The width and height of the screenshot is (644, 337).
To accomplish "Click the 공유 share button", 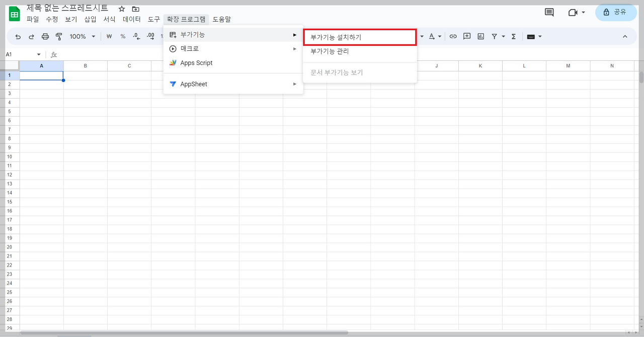I will pos(616,12).
